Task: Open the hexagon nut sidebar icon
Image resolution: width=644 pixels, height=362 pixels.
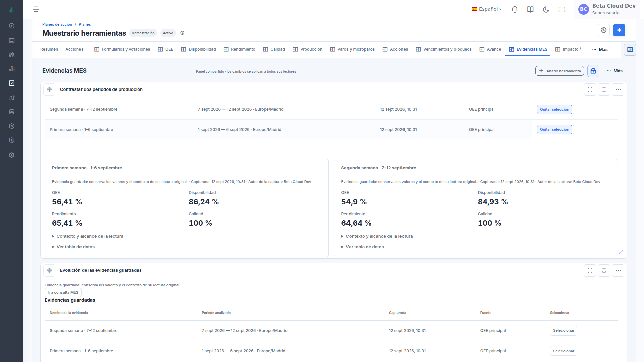Action: 12,126
